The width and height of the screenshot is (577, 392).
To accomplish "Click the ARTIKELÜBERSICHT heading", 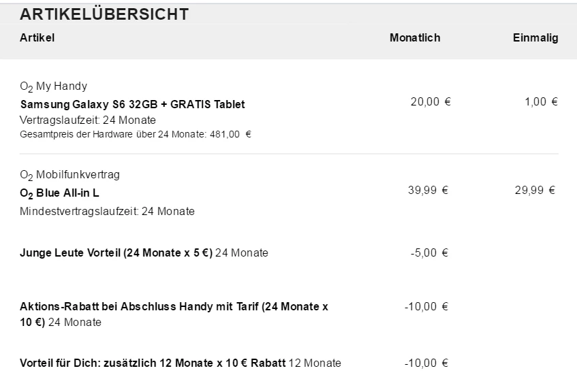I will click(x=104, y=14).
